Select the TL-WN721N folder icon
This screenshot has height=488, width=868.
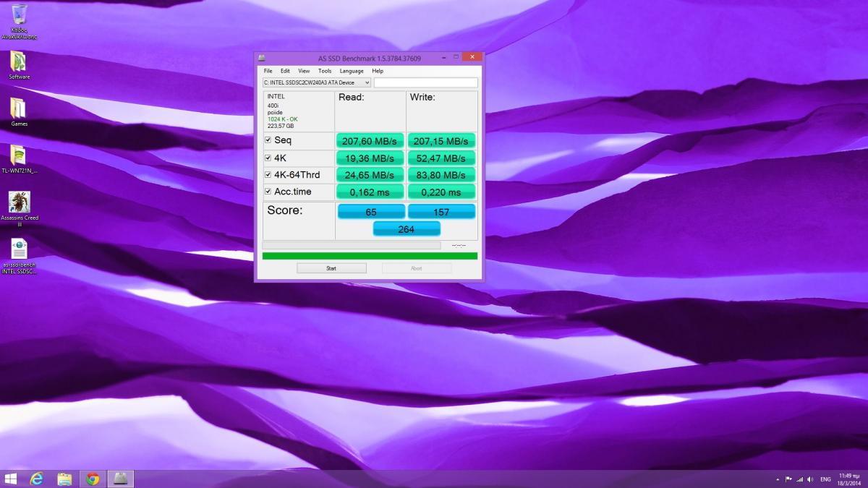pyautogui.click(x=19, y=159)
